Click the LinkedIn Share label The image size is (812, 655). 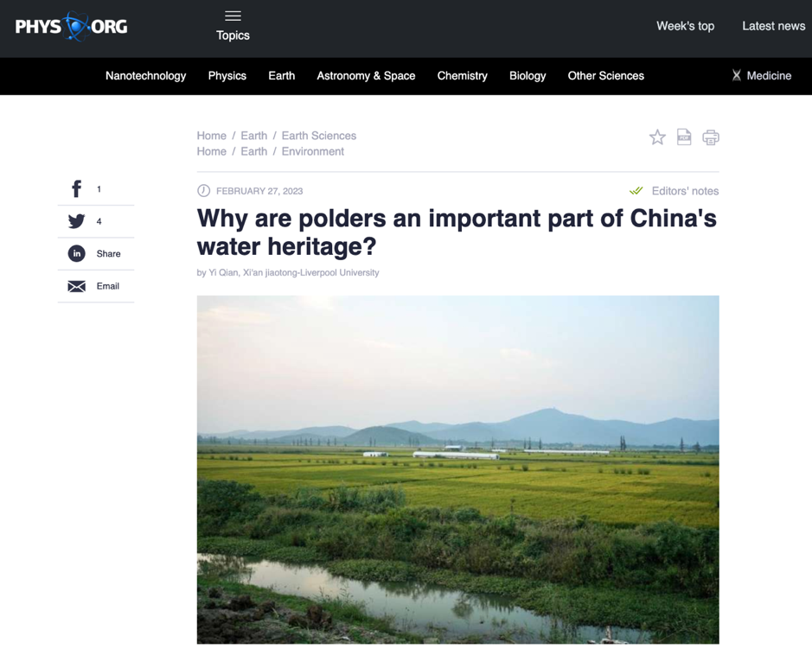click(108, 253)
